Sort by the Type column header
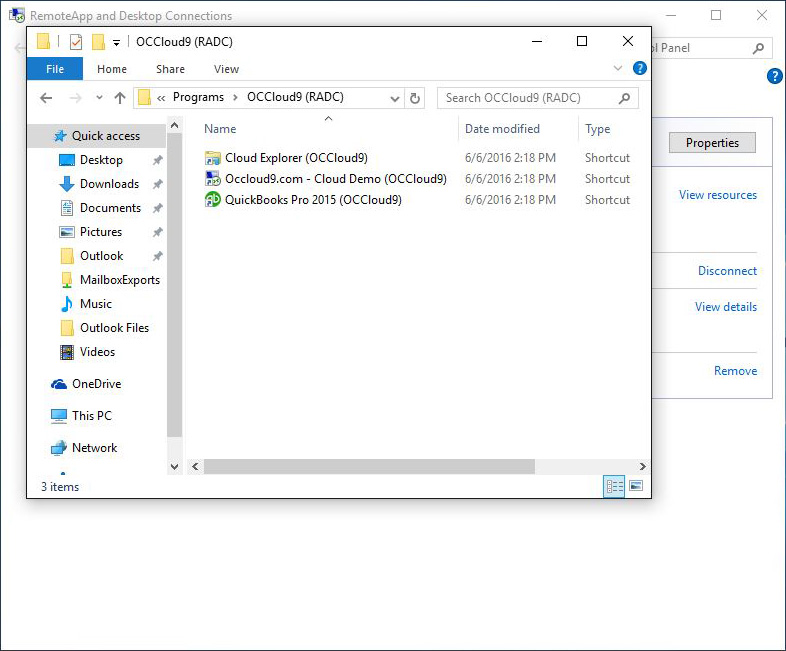786x651 pixels. point(598,129)
